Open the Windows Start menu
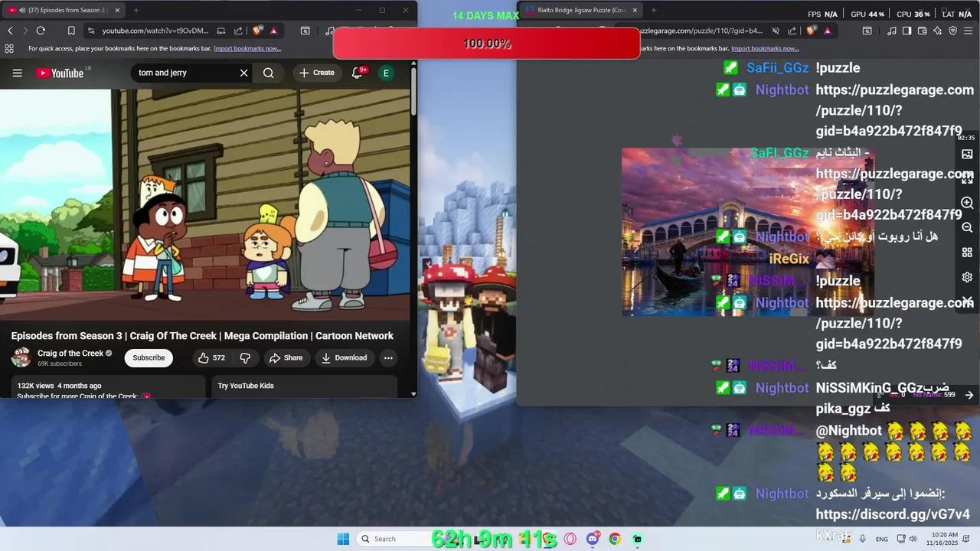This screenshot has width=980, height=551. (x=343, y=539)
